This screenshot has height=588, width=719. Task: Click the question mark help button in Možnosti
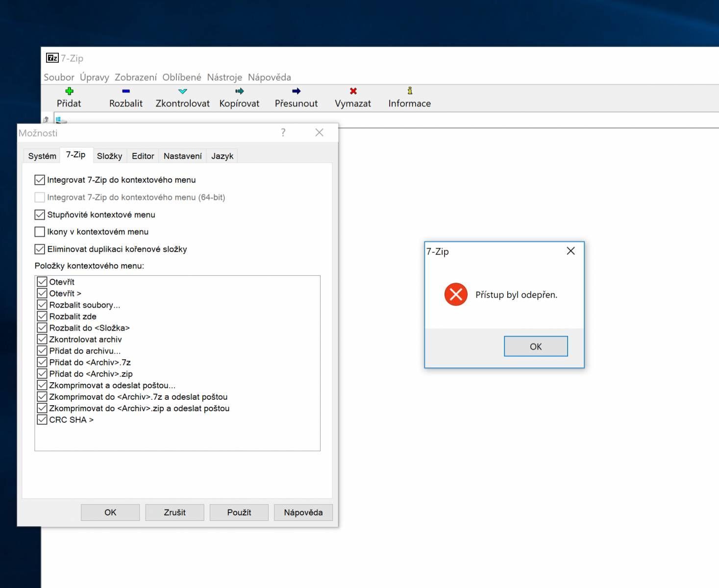click(x=283, y=132)
